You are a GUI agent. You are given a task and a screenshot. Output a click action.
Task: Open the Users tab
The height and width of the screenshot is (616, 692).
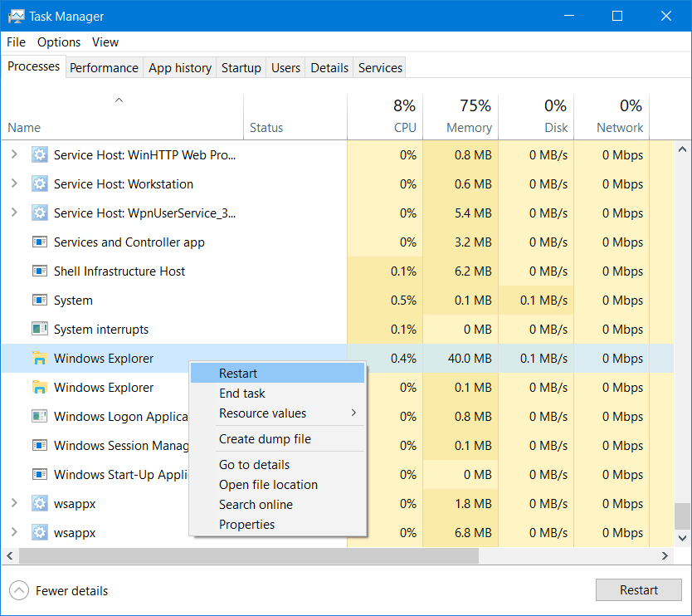click(x=285, y=67)
